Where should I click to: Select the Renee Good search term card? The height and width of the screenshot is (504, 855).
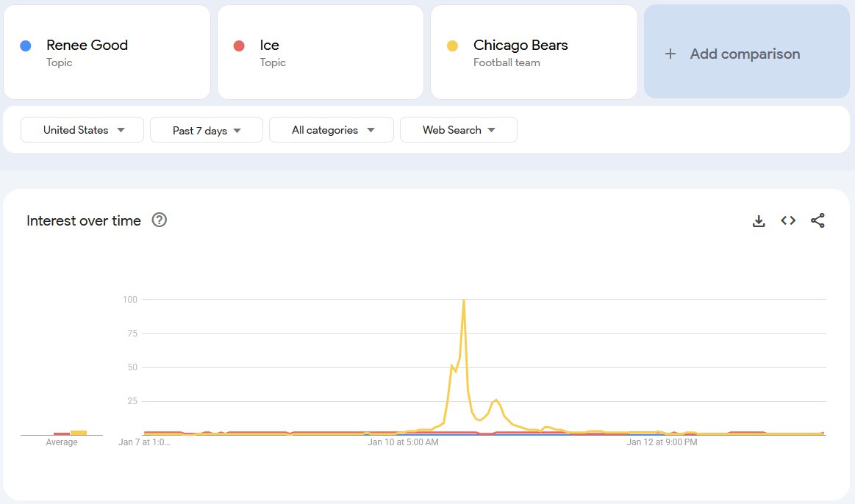(x=107, y=52)
